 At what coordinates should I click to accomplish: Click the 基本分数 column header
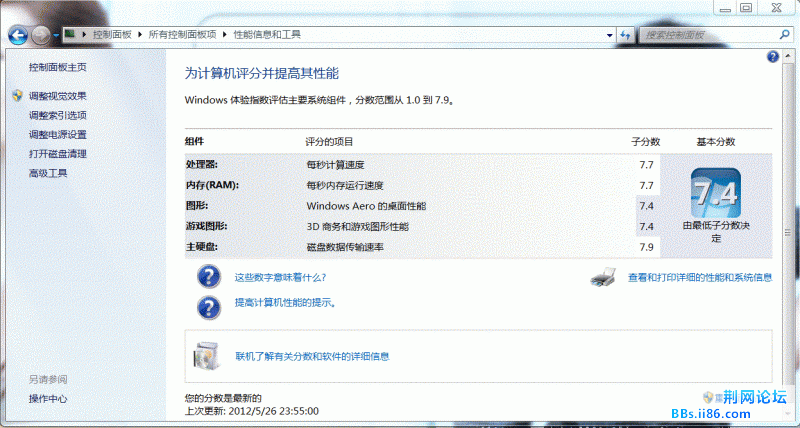click(x=716, y=141)
